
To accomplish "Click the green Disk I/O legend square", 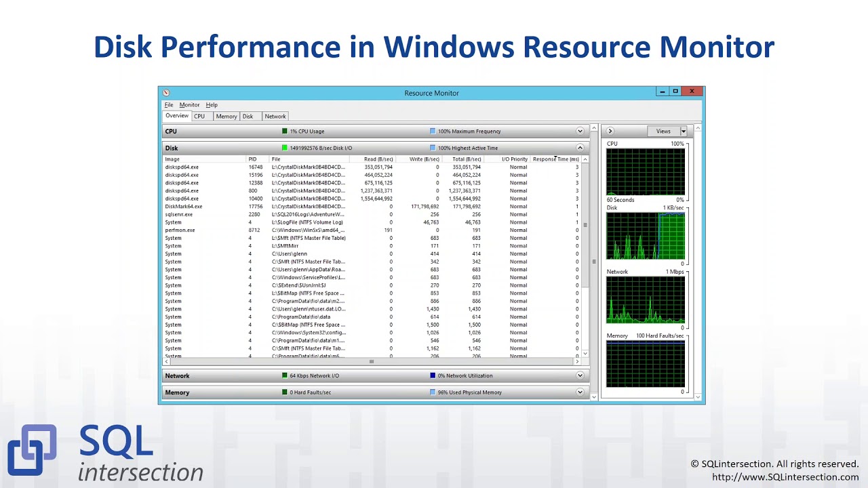I will click(x=285, y=148).
